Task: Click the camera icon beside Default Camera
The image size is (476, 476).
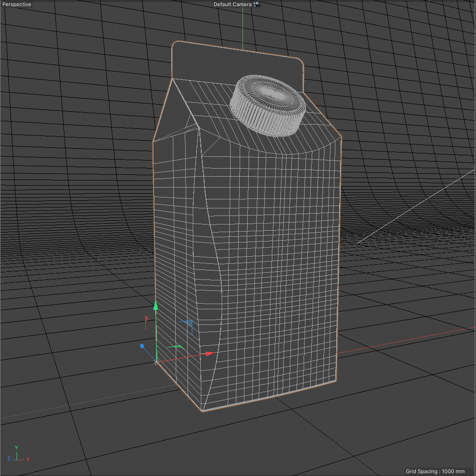Action: tap(257, 4)
